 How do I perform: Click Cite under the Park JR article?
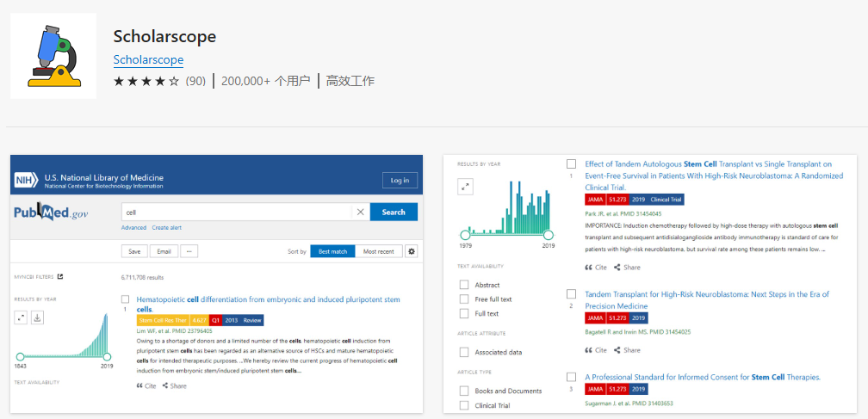click(596, 267)
